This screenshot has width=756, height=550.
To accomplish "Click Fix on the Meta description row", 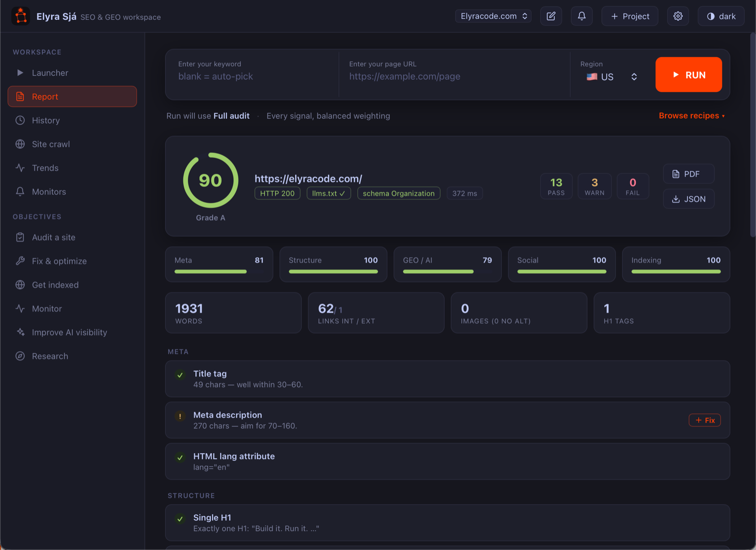I will point(704,420).
